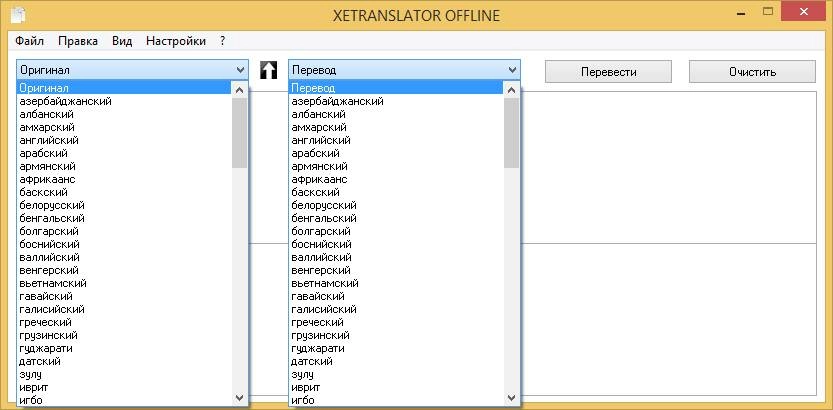Choose греческий in Оригинал list
Screen dimensions: 833x410
click(x=124, y=322)
